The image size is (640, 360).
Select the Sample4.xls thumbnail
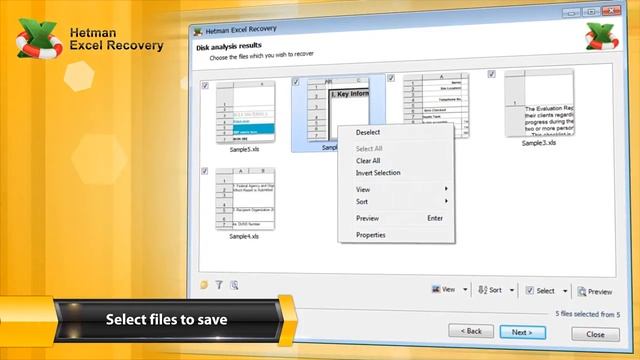point(245,199)
